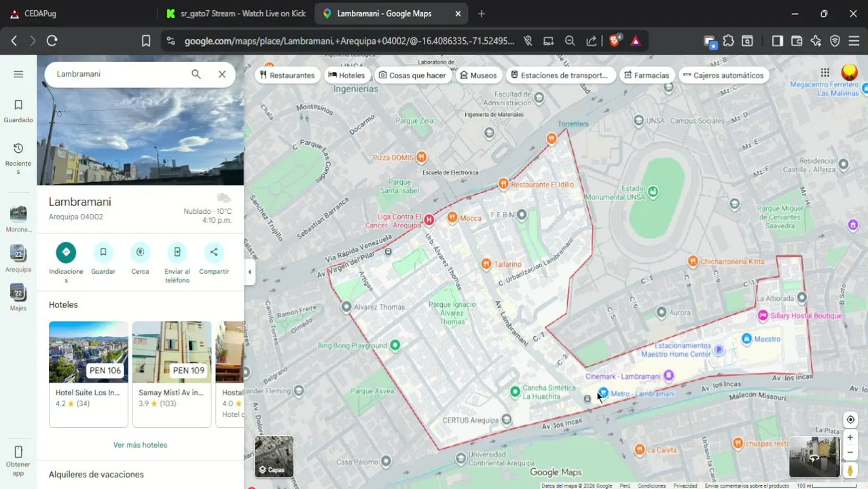Open the Guardado saved places icon
868x489 pixels.
pos(18,105)
